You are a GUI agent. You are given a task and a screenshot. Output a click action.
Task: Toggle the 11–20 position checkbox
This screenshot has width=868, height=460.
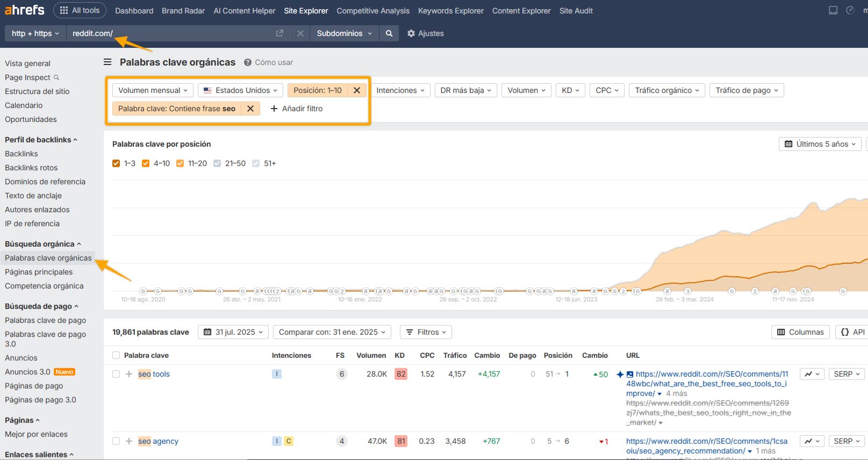(x=180, y=163)
